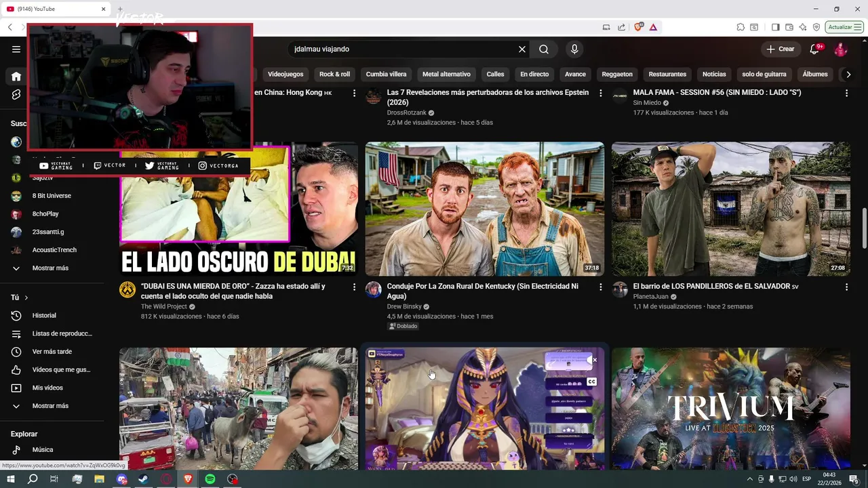Select the Calles filter chip
Screen dimensions: 868x488
495,74
